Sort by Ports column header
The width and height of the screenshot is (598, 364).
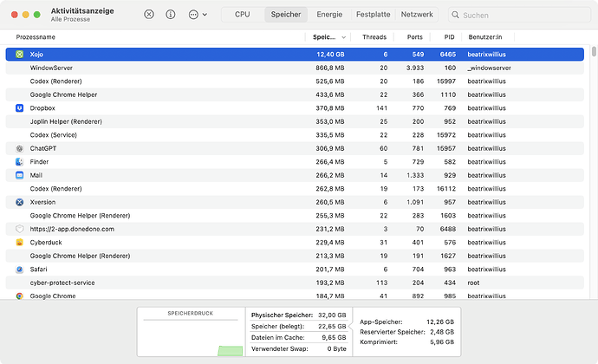pos(414,37)
